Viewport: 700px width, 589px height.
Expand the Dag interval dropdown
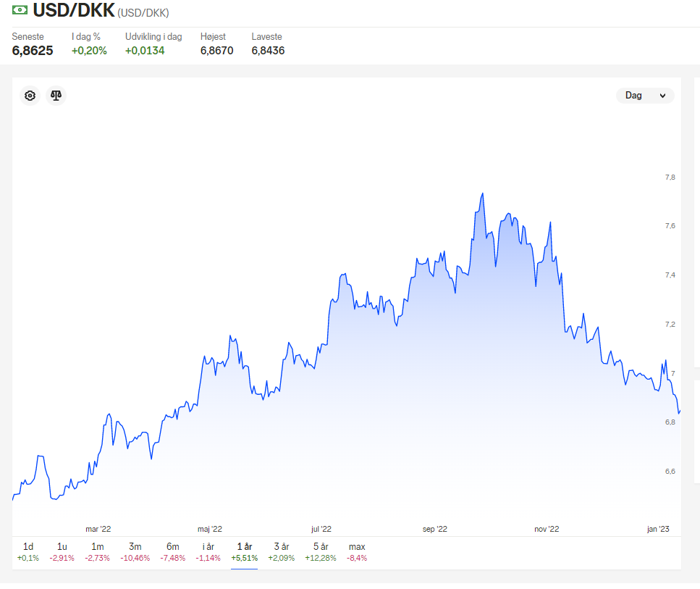pos(645,96)
